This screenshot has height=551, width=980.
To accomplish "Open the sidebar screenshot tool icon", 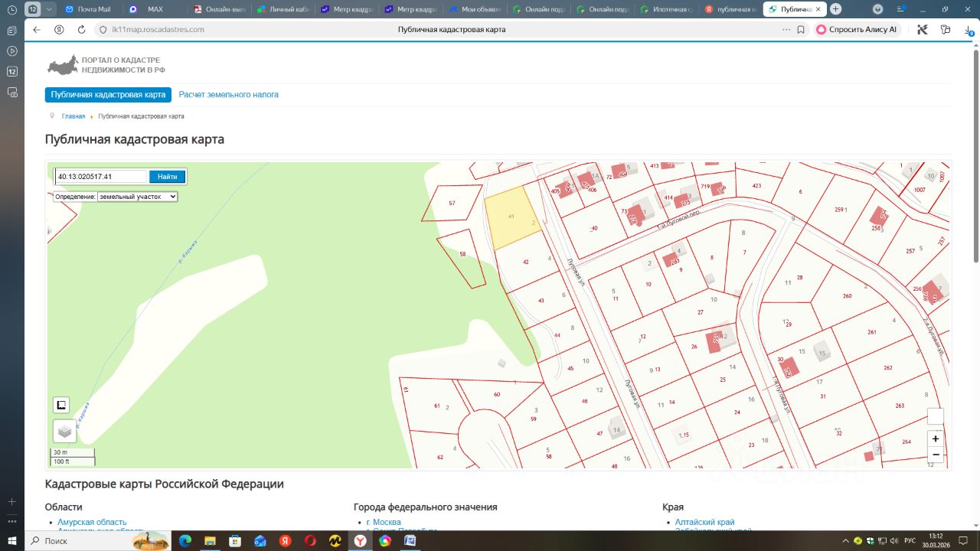I will (11, 92).
